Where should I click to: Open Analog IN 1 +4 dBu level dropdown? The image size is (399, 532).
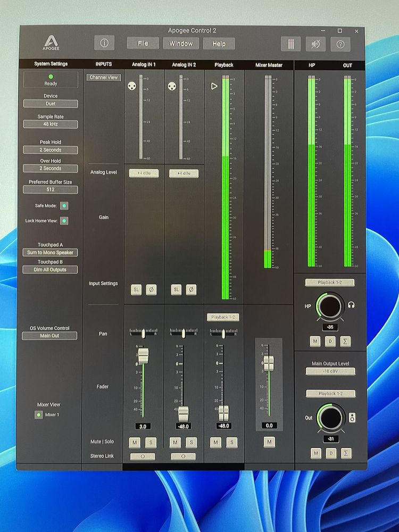tap(144, 173)
